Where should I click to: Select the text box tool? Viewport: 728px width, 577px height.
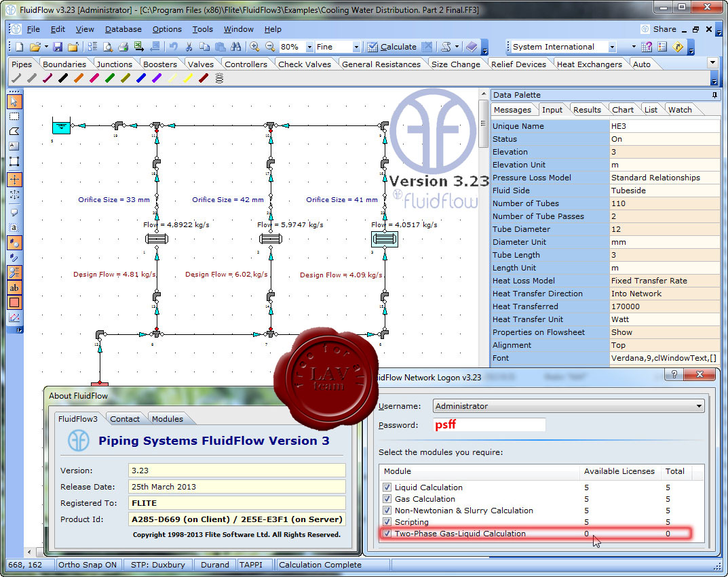14,146
